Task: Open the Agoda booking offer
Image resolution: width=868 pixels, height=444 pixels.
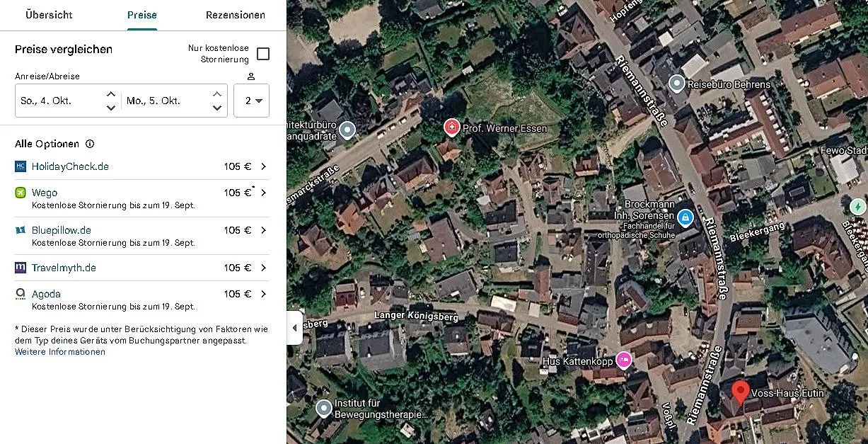Action: [142, 300]
